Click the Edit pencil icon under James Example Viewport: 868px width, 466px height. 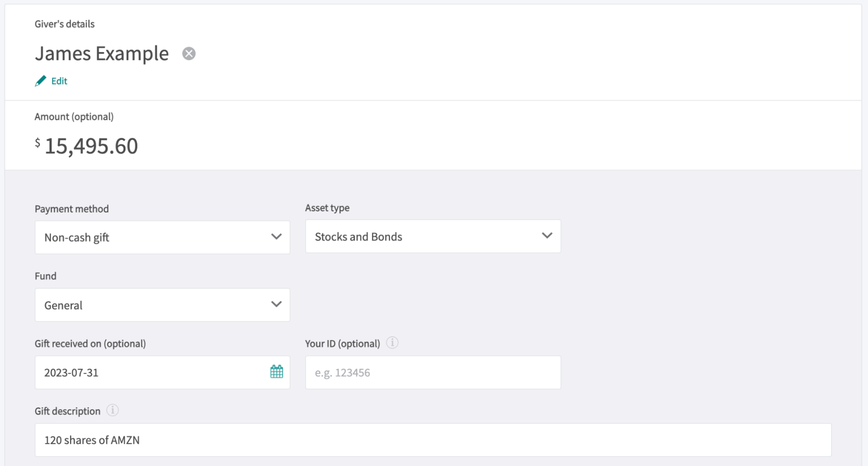pos(40,80)
